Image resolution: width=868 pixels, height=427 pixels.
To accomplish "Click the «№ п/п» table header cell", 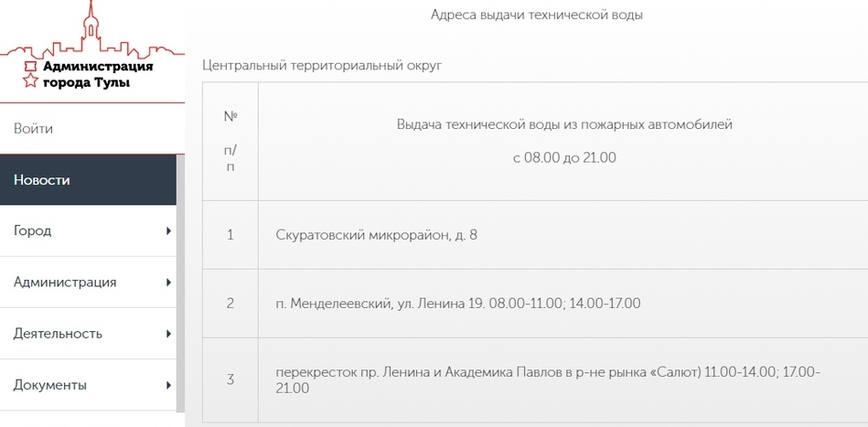I will pos(230,142).
